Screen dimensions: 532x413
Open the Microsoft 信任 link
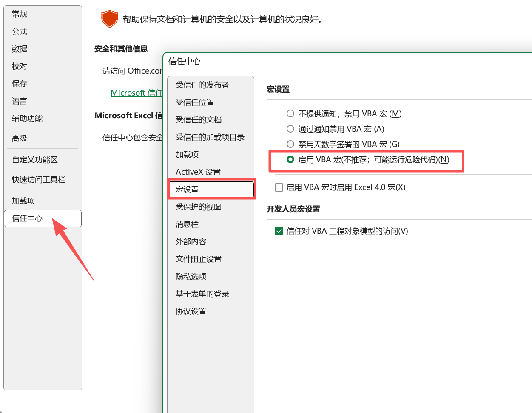(x=136, y=93)
